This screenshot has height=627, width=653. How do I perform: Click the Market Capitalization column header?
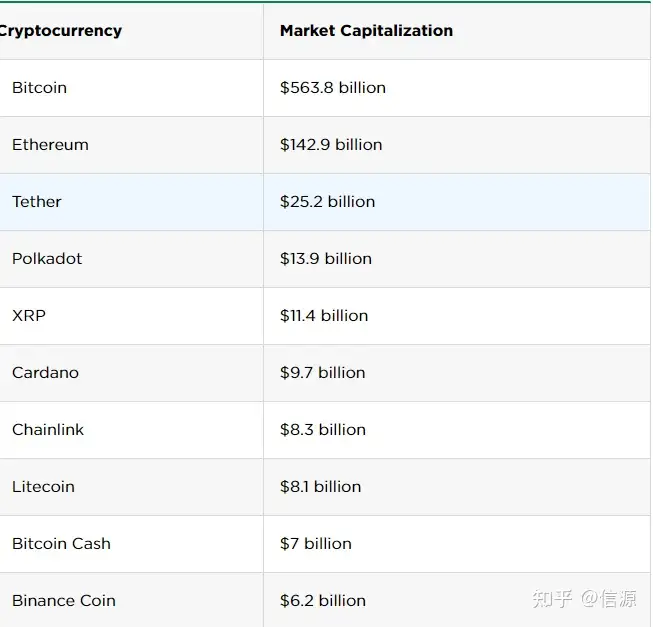pos(366,31)
